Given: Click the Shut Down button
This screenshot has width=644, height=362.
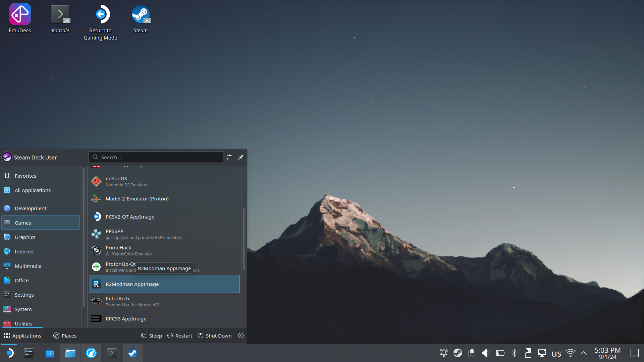Looking at the screenshot, I should 215,336.
